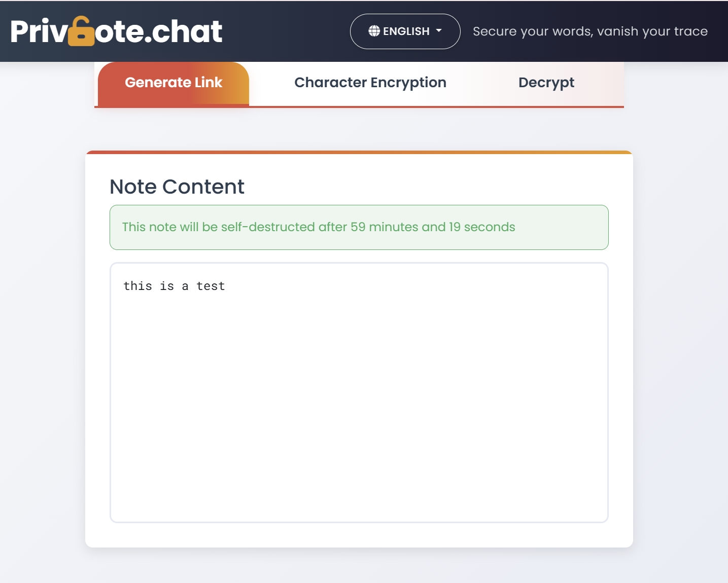Click the tagline 'Secure your words, vanish your trace'

(590, 31)
